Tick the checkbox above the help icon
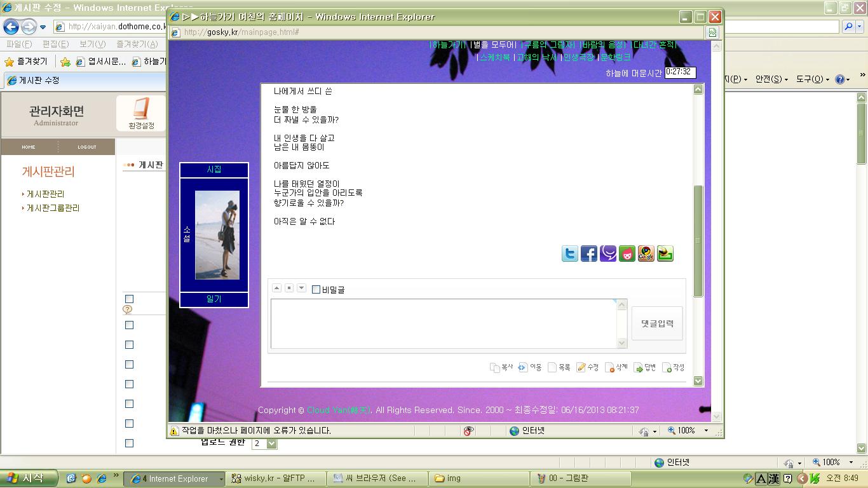Screen dimensions: 868x488 pyautogui.click(x=129, y=299)
